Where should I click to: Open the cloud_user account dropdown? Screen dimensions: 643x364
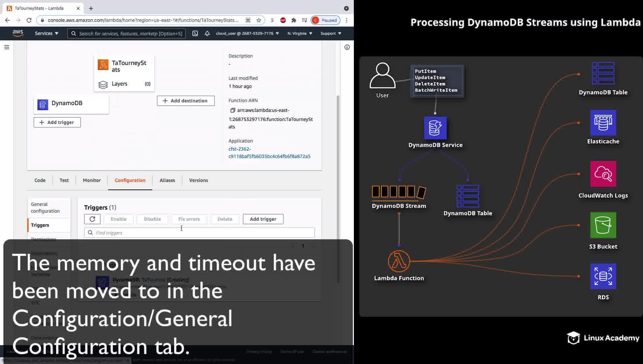(247, 33)
